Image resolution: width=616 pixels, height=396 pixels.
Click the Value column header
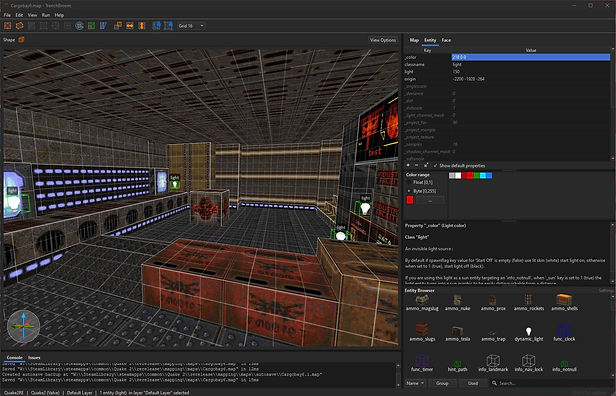pyautogui.click(x=531, y=50)
